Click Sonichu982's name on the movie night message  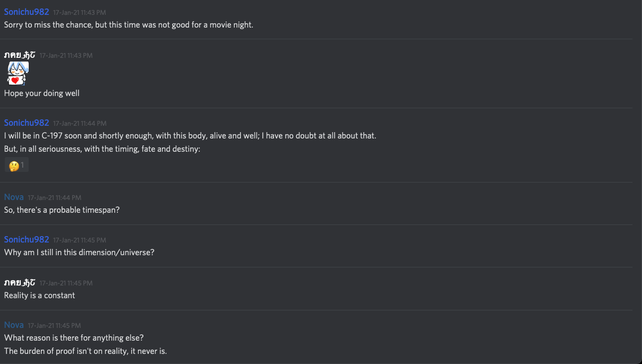point(27,12)
